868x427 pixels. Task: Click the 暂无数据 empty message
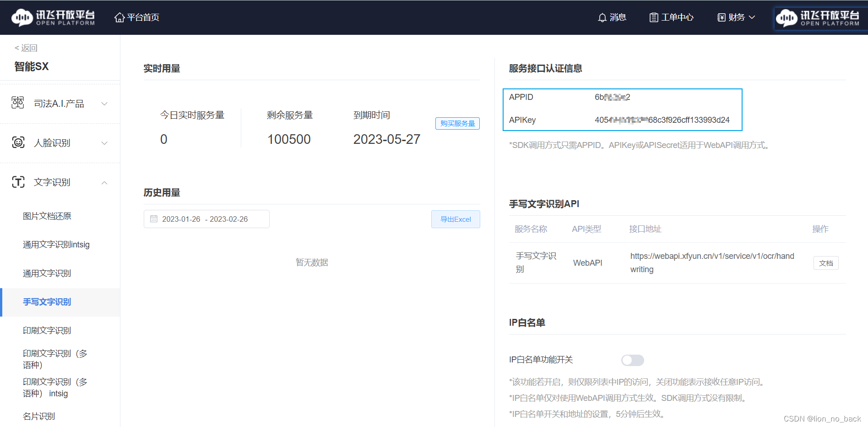point(312,263)
